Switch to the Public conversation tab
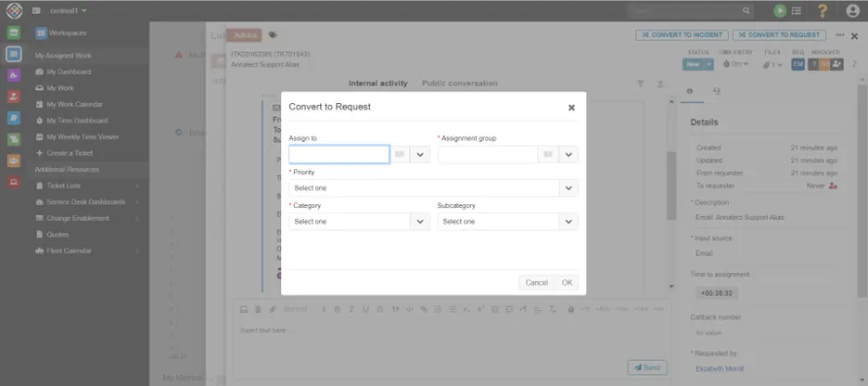This screenshot has width=868, height=386. (459, 84)
